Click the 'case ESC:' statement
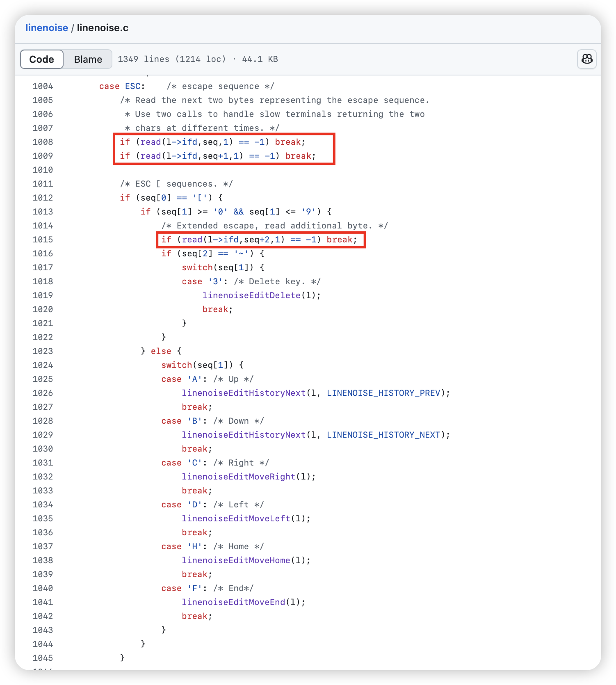The image size is (616, 685). 122,86
